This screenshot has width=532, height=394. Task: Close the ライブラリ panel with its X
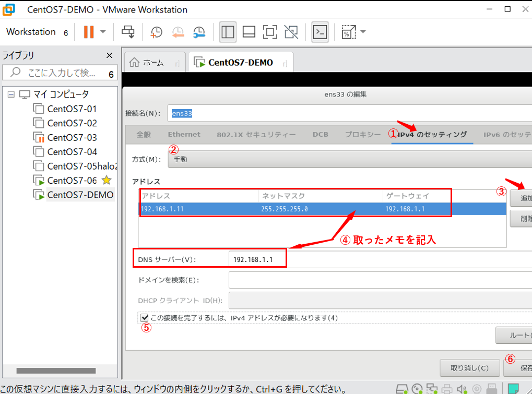pyautogui.click(x=109, y=55)
